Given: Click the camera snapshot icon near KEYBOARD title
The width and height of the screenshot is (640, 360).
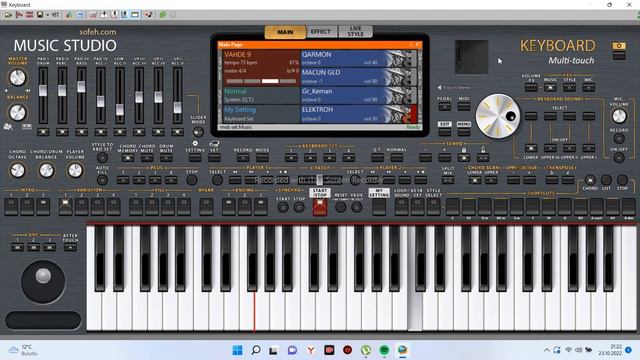Looking at the screenshot, I should pyautogui.click(x=619, y=46).
